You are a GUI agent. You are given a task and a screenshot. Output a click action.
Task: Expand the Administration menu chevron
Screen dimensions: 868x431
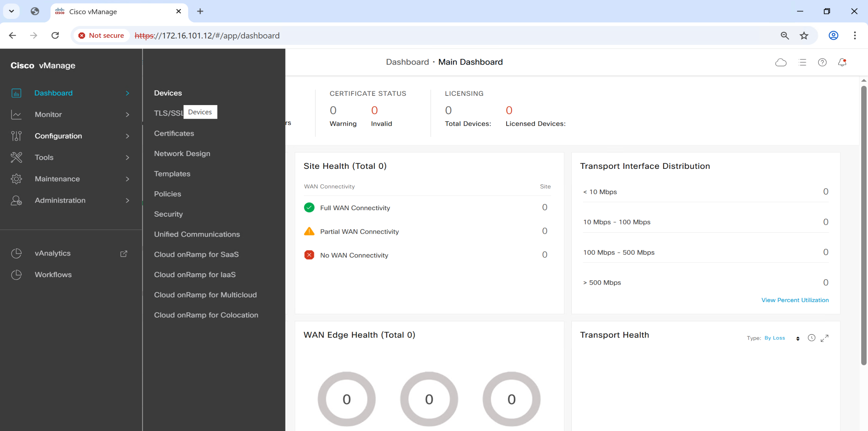(x=127, y=201)
